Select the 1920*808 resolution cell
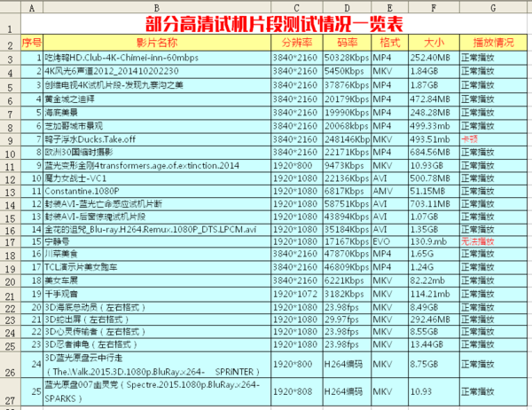 point(297,391)
